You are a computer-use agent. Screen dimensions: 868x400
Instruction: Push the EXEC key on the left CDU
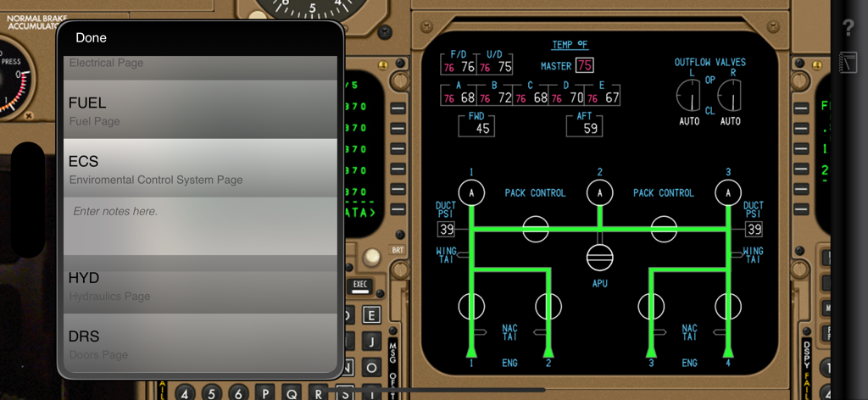pos(360,286)
